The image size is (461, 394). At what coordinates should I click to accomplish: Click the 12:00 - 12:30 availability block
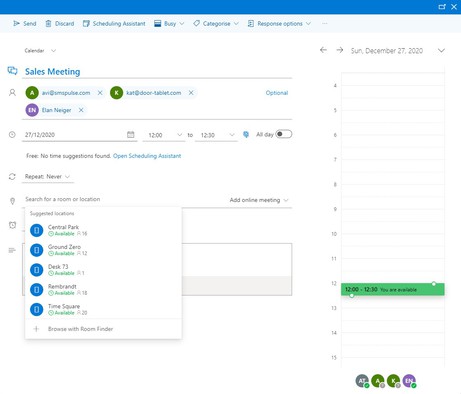pos(393,289)
